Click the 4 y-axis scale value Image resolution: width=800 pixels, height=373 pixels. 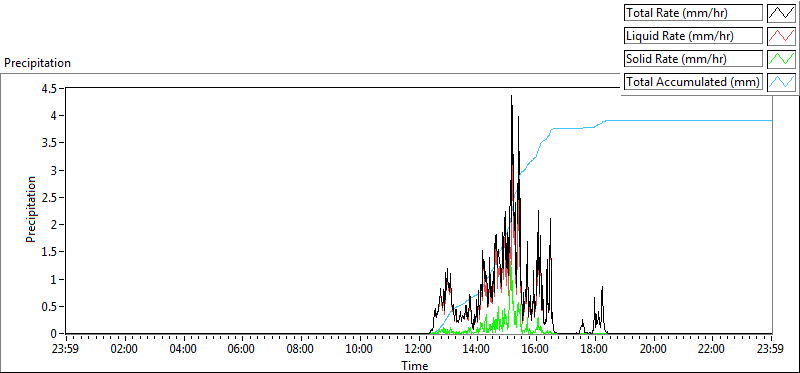pyautogui.click(x=54, y=116)
